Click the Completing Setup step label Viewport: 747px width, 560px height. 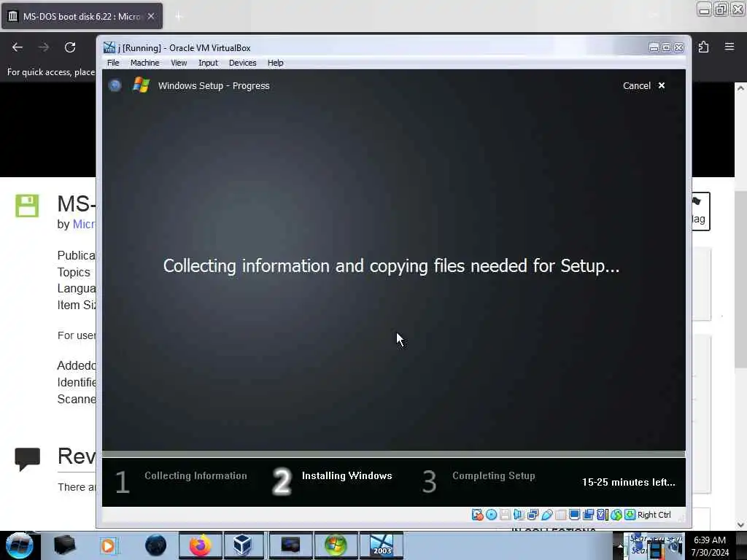coord(494,475)
